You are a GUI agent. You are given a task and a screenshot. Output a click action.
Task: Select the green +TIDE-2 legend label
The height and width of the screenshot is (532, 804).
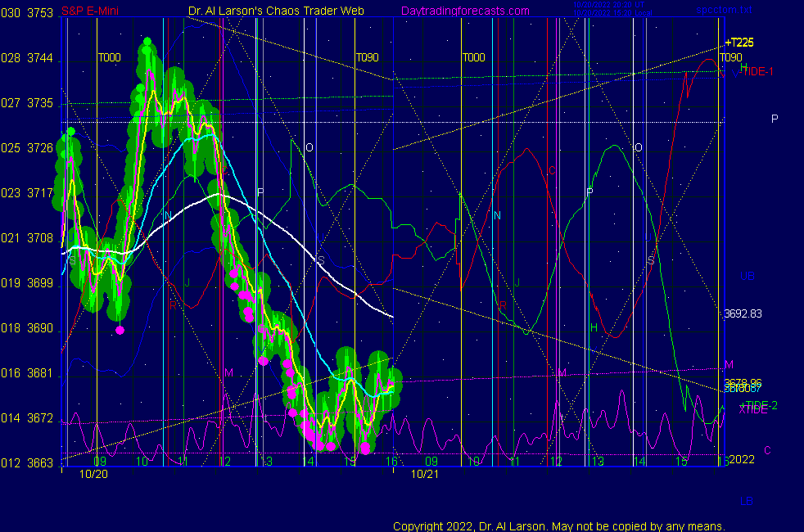(760, 405)
